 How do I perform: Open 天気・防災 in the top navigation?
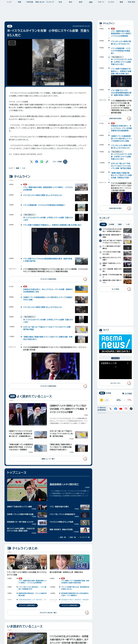131,2
